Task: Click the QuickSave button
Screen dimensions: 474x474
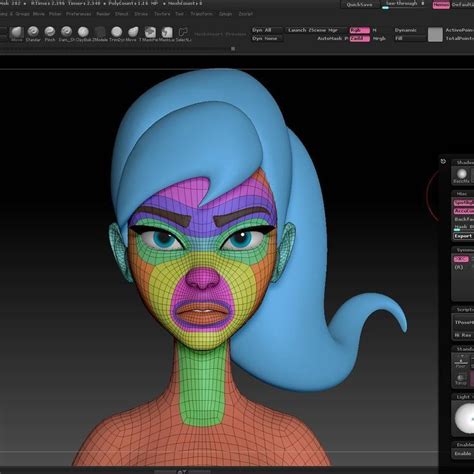Action: point(360,5)
